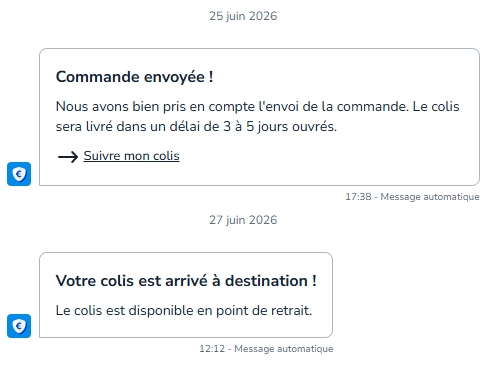Click the shield euro avatar beside arrival message

pos(19,326)
